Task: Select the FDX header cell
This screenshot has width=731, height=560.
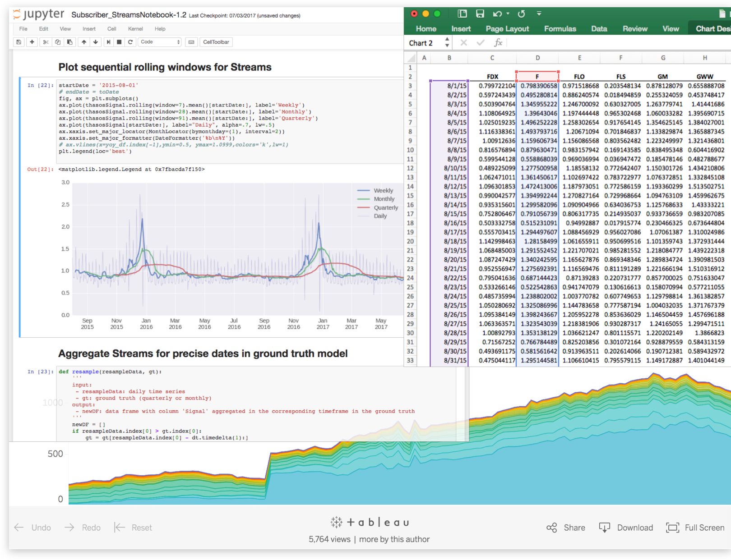Action: [x=492, y=77]
